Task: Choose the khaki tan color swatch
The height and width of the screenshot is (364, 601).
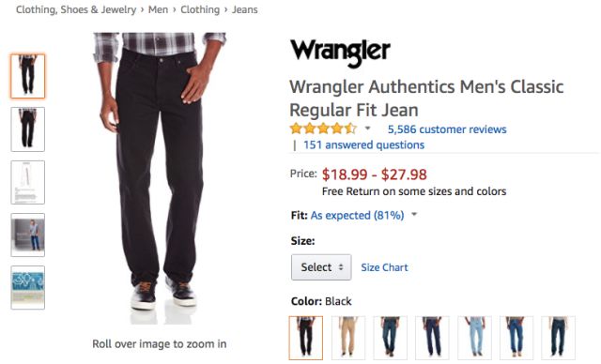Action: coord(348,338)
